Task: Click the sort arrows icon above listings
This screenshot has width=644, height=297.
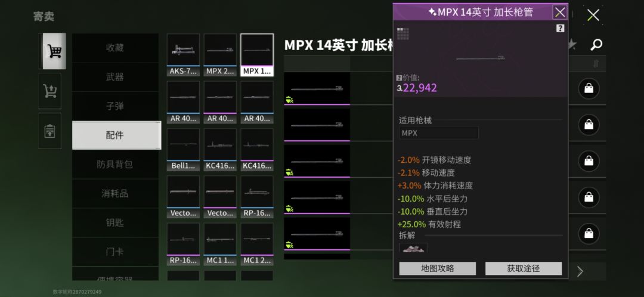Action: (x=596, y=64)
